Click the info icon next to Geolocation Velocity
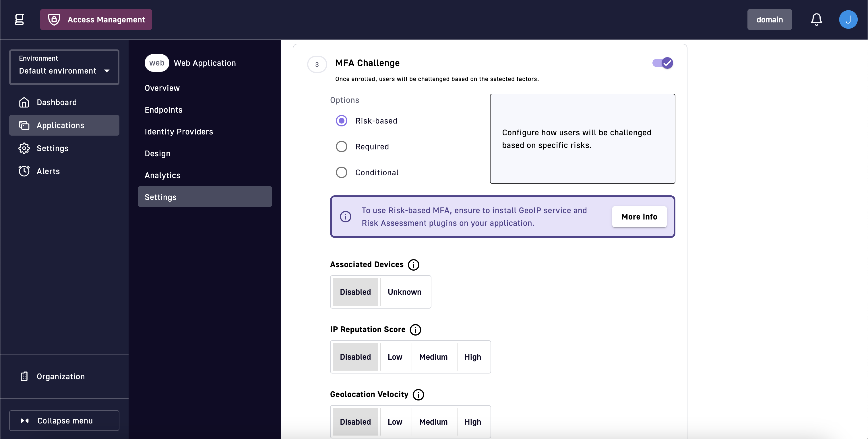Viewport: 868px width, 439px height. tap(418, 394)
